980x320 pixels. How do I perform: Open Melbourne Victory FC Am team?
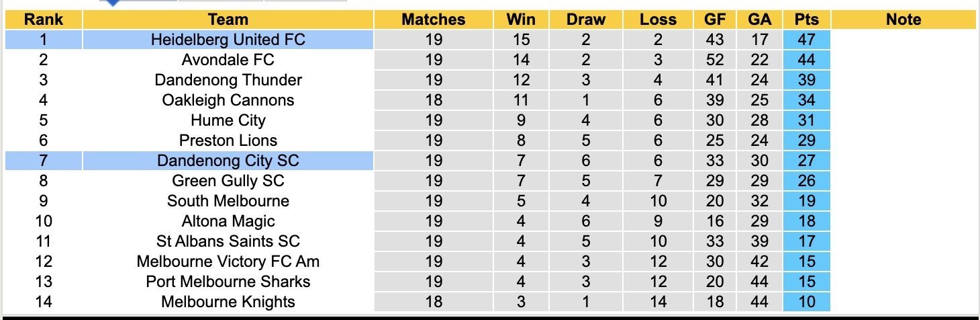pyautogui.click(x=228, y=262)
